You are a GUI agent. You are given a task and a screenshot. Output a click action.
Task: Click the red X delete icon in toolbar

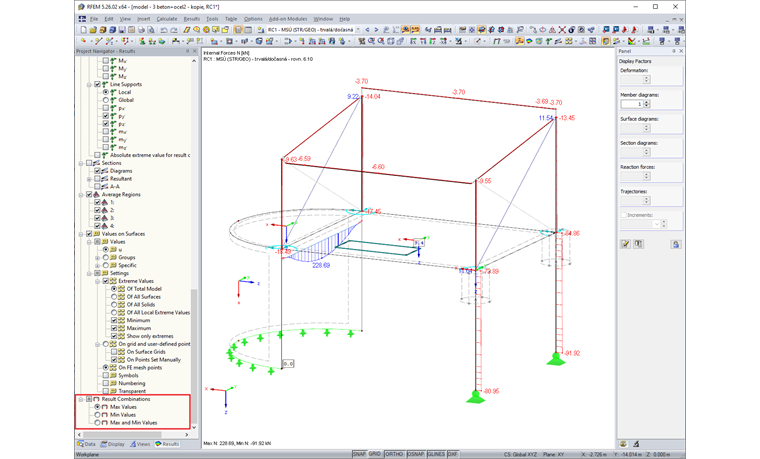(562, 30)
